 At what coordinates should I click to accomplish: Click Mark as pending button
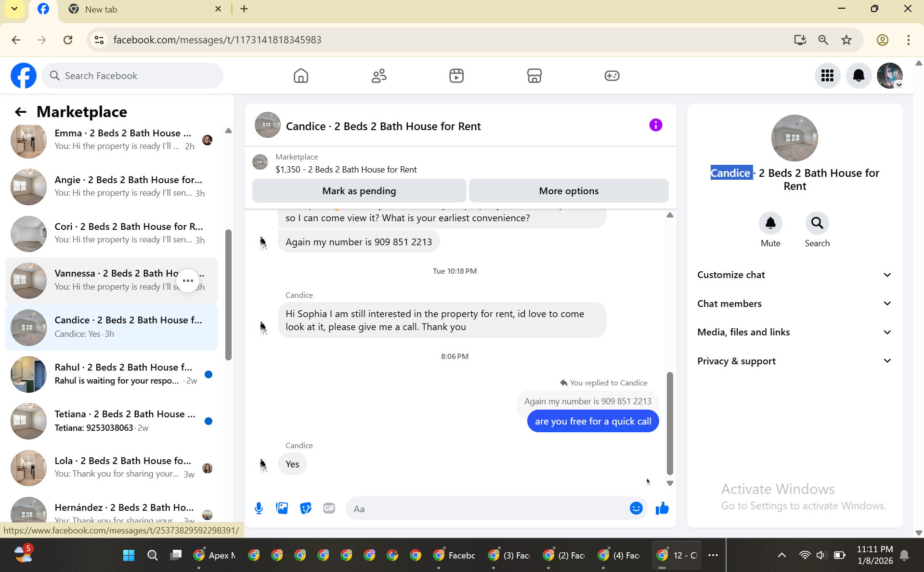pos(359,191)
